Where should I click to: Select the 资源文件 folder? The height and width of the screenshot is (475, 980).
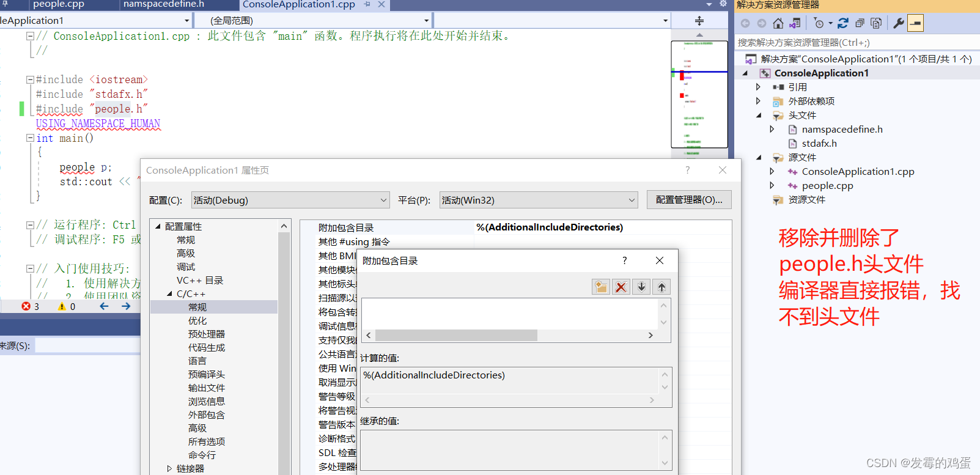(x=806, y=199)
